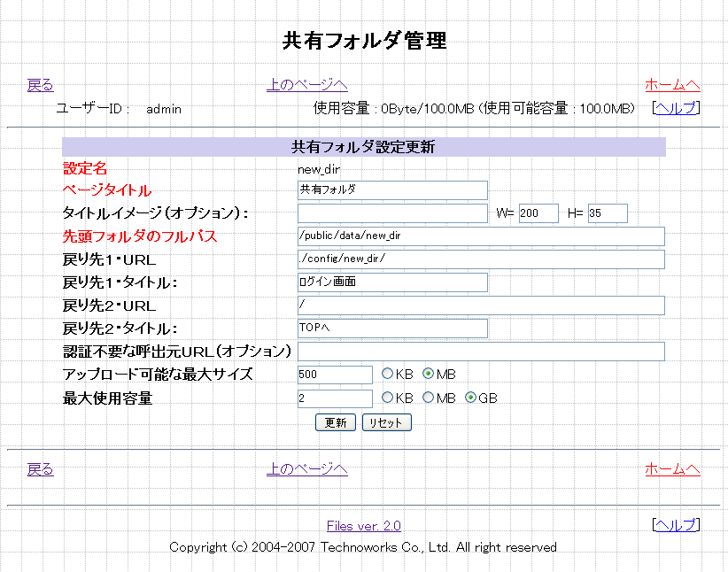
Task: Focus the ページタイトル text field
Action: [392, 190]
